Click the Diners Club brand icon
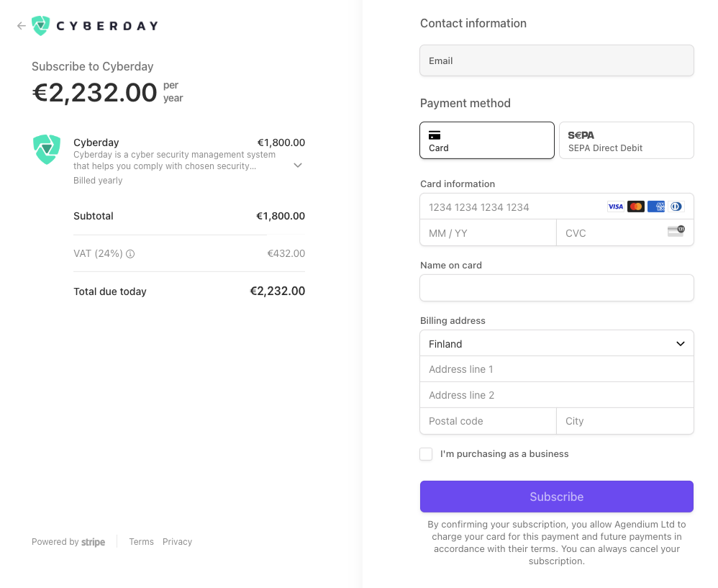Screen dimensions: 718x588 tap(676, 207)
